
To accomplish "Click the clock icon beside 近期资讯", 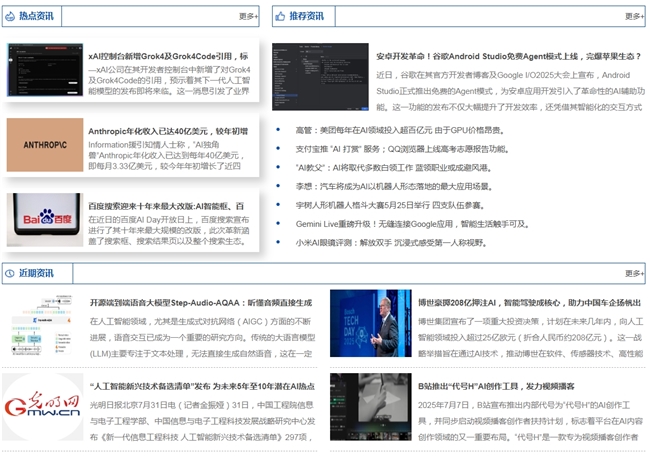I will tap(10, 273).
